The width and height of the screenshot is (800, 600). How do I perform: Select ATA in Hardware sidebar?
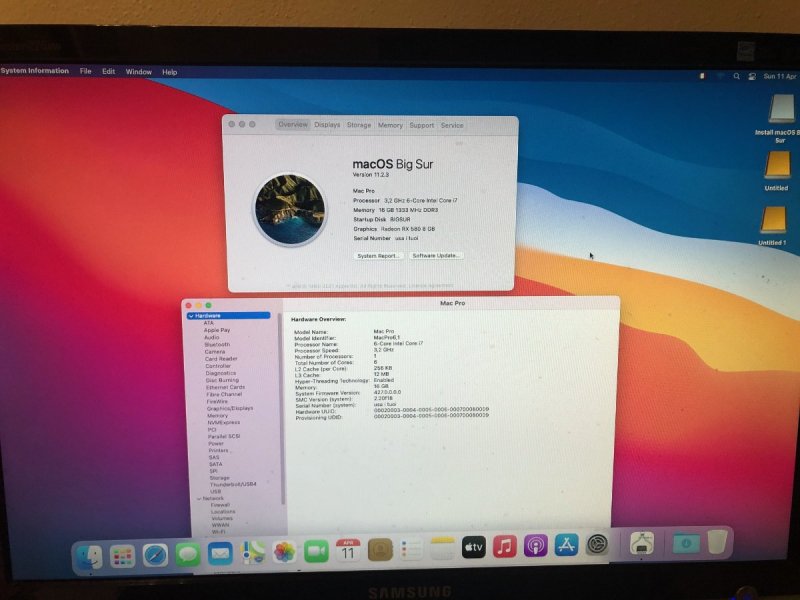pyautogui.click(x=209, y=323)
